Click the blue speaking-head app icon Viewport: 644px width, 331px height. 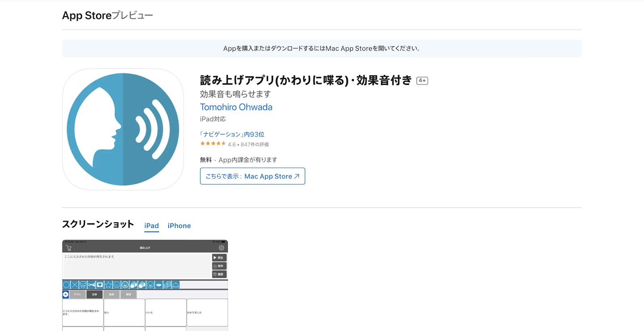tap(123, 129)
